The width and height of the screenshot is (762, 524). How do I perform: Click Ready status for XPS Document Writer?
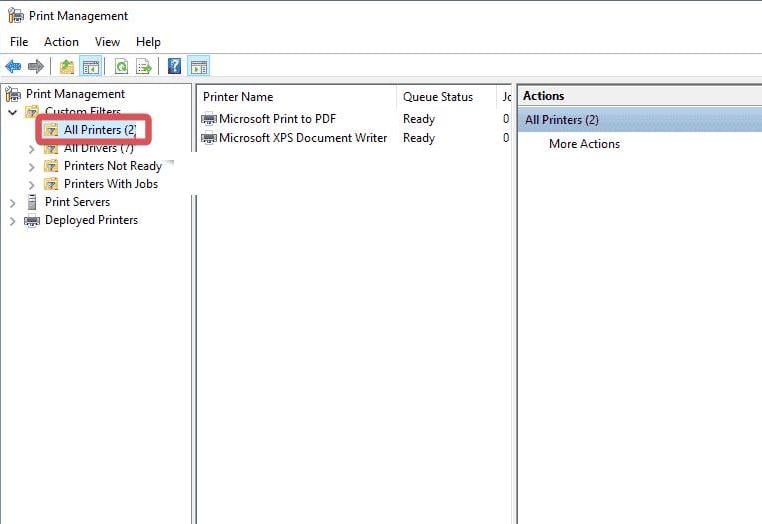coord(418,138)
